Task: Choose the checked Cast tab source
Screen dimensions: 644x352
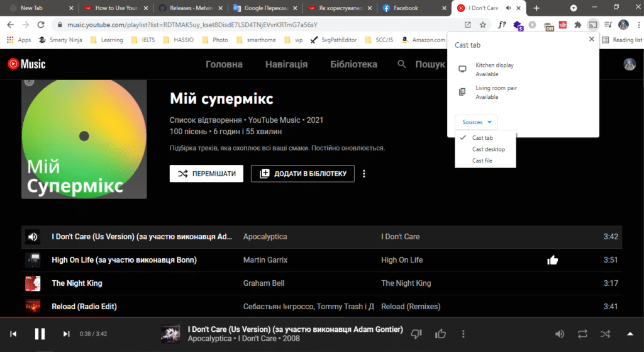Action: (485, 138)
